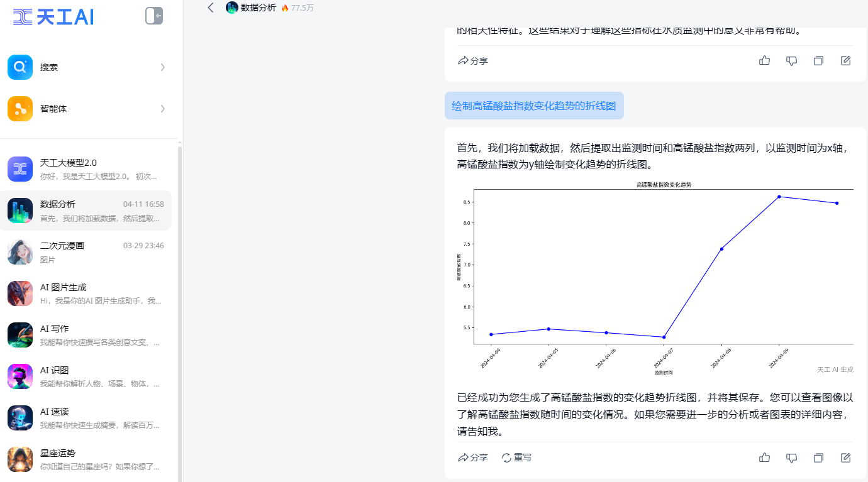868x482 pixels.
Task: Expand the 搜索 chevron arrow
Action: click(163, 67)
